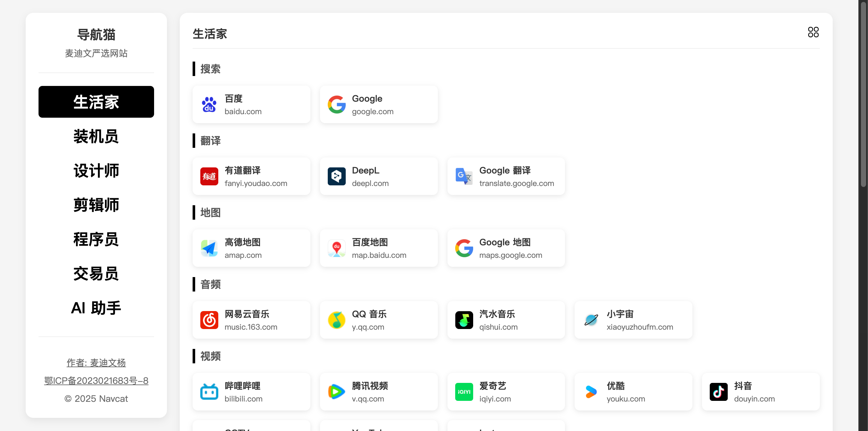Open amap.com link text

click(243, 255)
